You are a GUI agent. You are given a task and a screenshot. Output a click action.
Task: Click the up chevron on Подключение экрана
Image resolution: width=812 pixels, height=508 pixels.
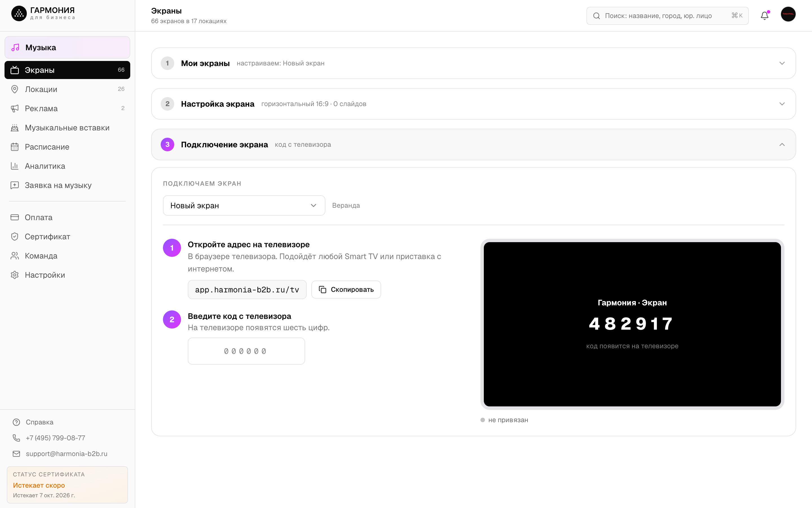(x=782, y=144)
